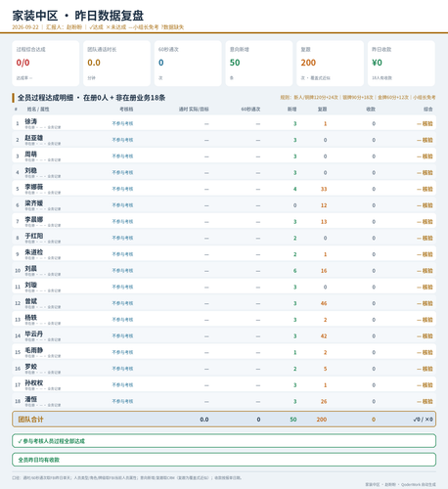This screenshot has width=448, height=489.
Task: Select the name 赵亚雄 in row 2
Action: coord(34,138)
